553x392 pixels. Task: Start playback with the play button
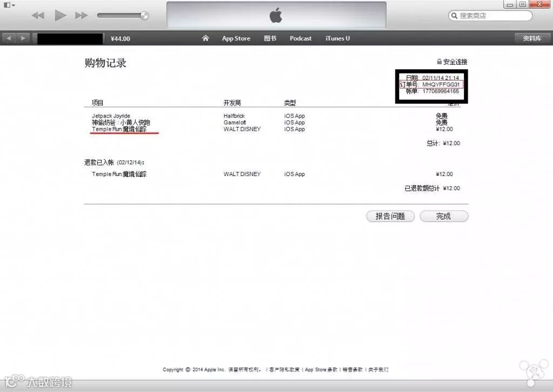click(x=60, y=16)
